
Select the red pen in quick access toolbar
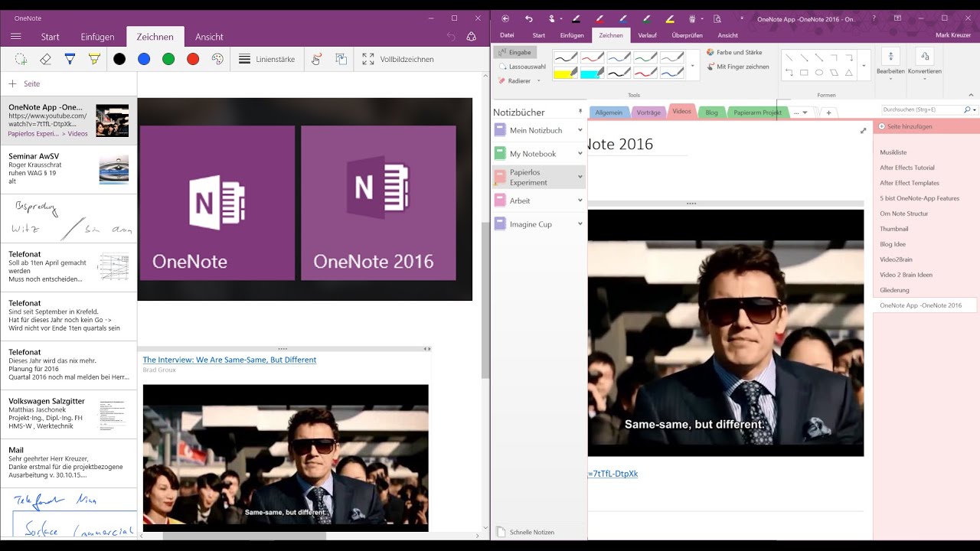pyautogui.click(x=599, y=18)
